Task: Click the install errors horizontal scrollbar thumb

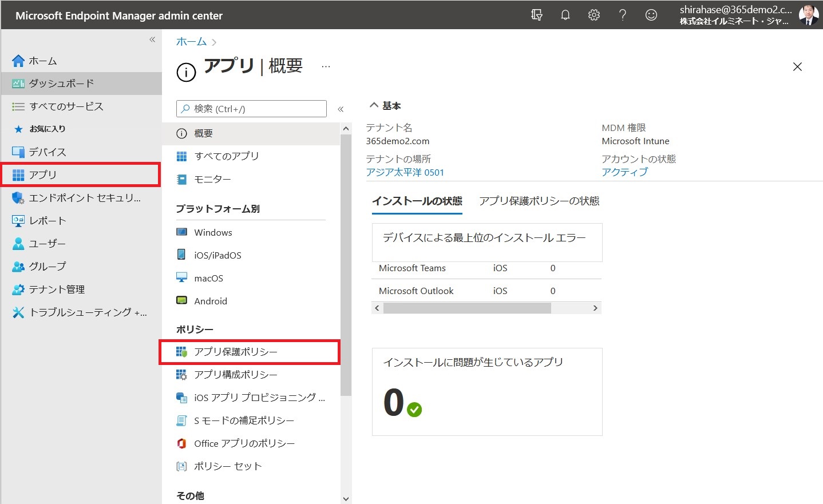Action: [x=467, y=308]
